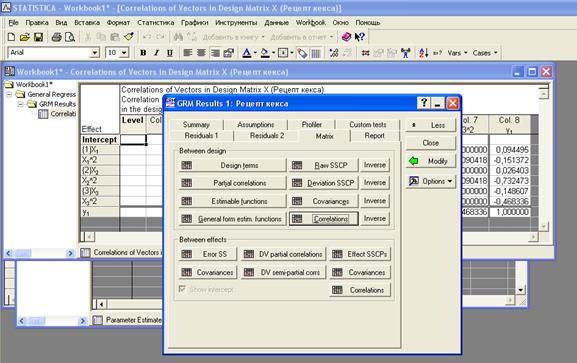Click the Save diskette icon
The width and height of the screenshot is (577, 363).
(x=38, y=37)
